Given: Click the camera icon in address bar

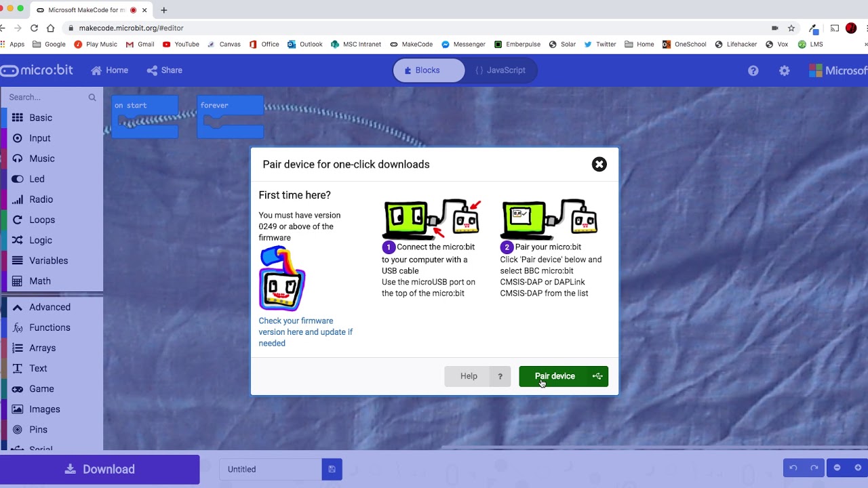Looking at the screenshot, I should tap(774, 28).
